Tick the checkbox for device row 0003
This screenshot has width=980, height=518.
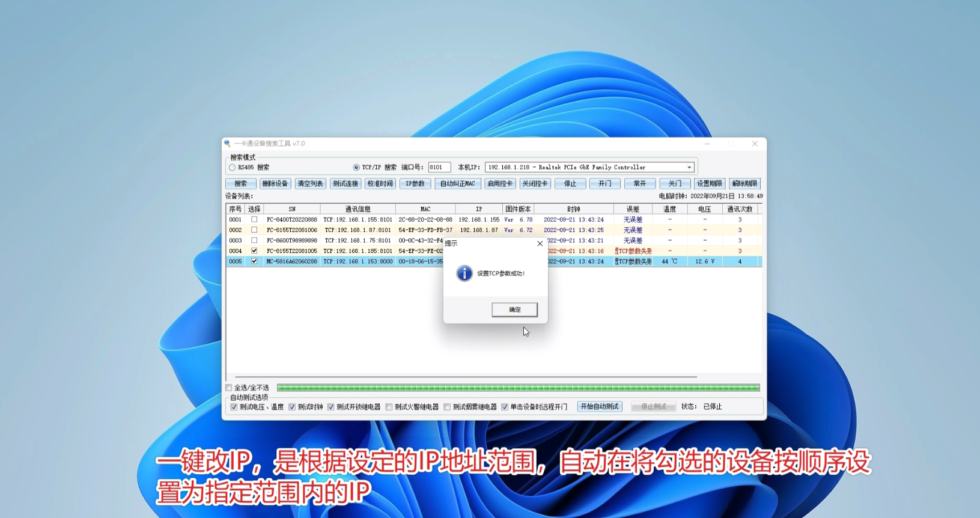[254, 240]
